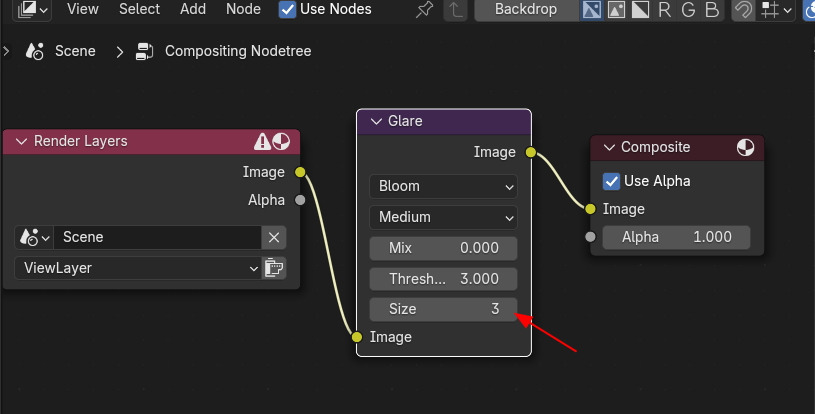Click the Glare Image output socket
Viewport: 815px width, 414px height.
click(531, 152)
